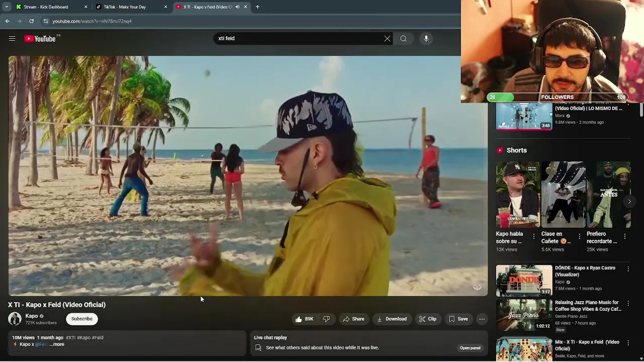The width and height of the screenshot is (644, 362).
Task: Expand description with ...more
Action: click(57, 344)
